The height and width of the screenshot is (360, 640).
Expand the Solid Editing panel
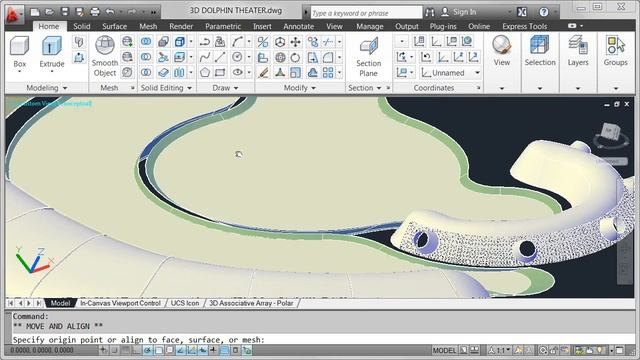(166, 88)
